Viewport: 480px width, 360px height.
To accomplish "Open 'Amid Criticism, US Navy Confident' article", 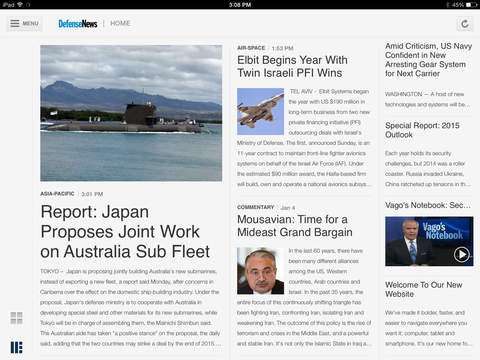I will pyautogui.click(x=428, y=60).
